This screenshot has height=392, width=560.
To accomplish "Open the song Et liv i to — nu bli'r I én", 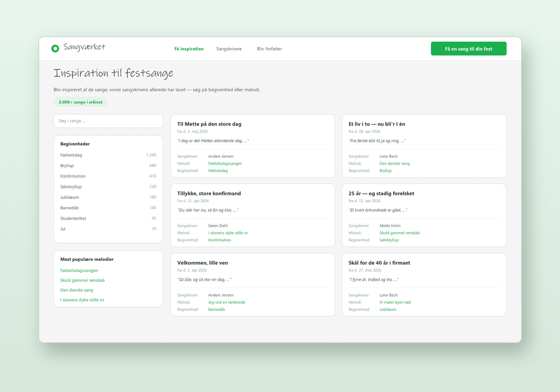I will pyautogui.click(x=377, y=124).
